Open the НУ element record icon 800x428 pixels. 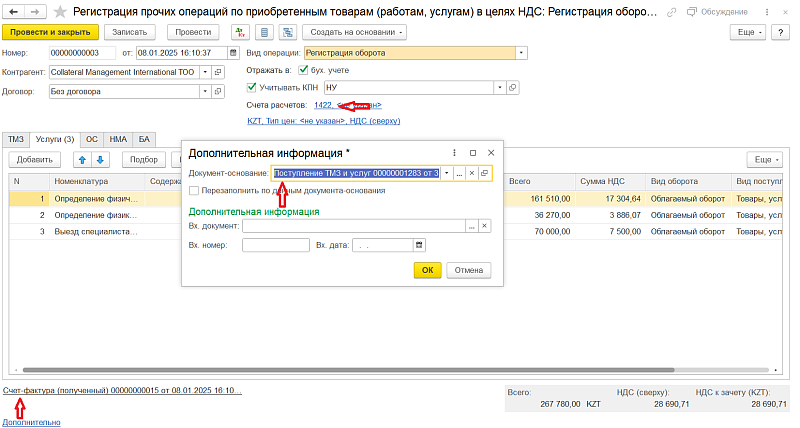click(513, 87)
